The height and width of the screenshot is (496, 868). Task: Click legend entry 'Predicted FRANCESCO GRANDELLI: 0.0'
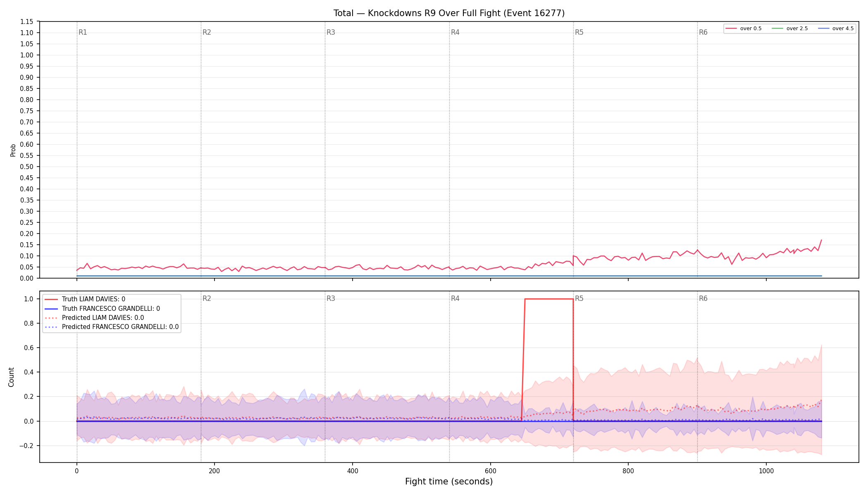pos(112,327)
